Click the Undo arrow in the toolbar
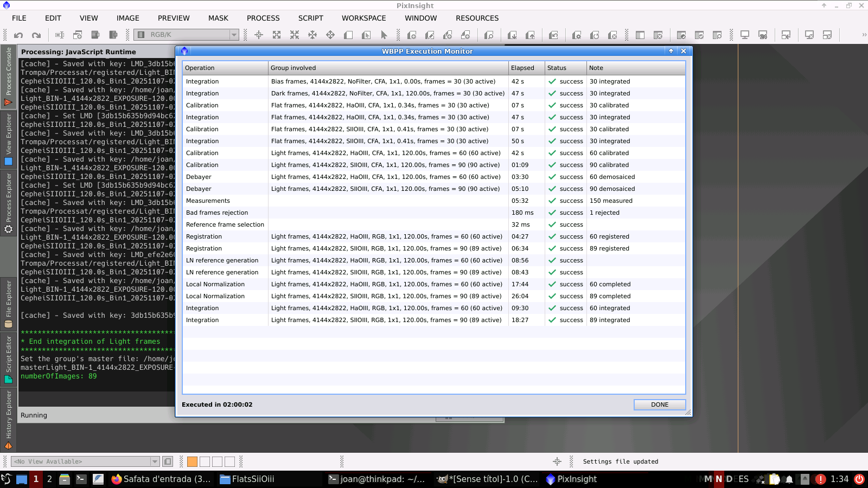The width and height of the screenshot is (868, 488). (18, 35)
